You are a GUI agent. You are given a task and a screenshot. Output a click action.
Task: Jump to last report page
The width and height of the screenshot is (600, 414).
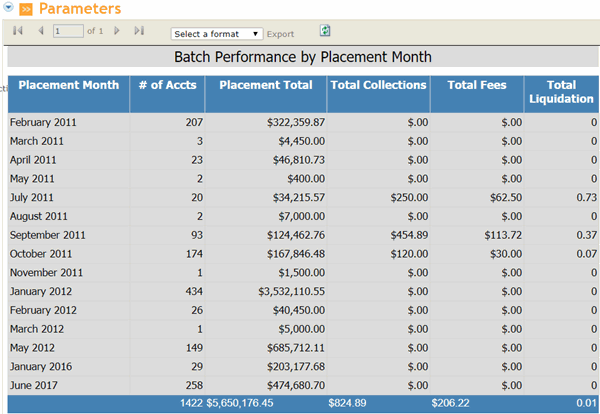tap(139, 32)
